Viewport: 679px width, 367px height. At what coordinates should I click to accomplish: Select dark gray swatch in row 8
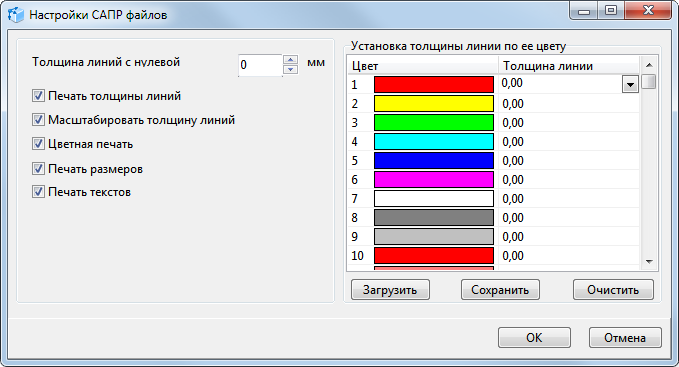coord(433,218)
